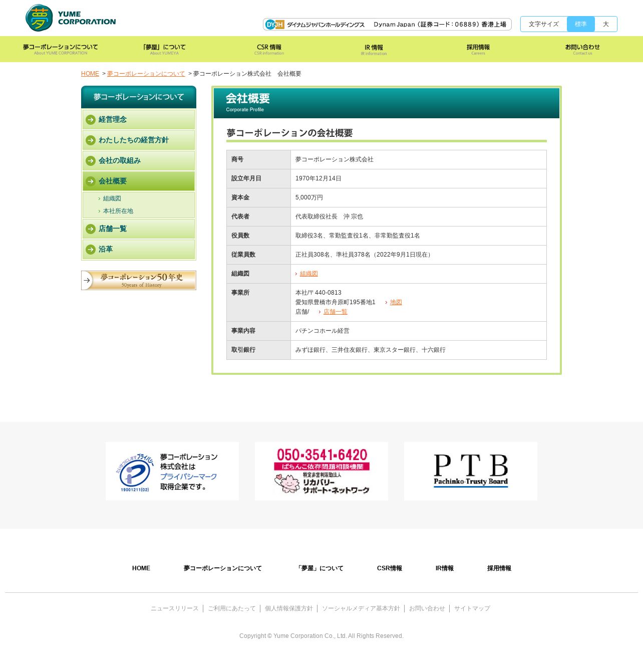Open 組織図 sidebar sub-item
This screenshot has width=643, height=672.
(112, 198)
